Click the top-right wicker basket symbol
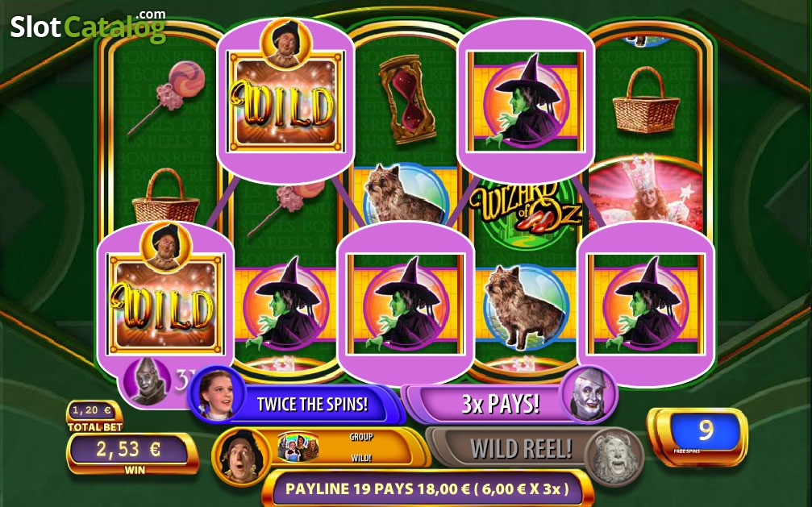The height and width of the screenshot is (507, 812). coord(645,101)
